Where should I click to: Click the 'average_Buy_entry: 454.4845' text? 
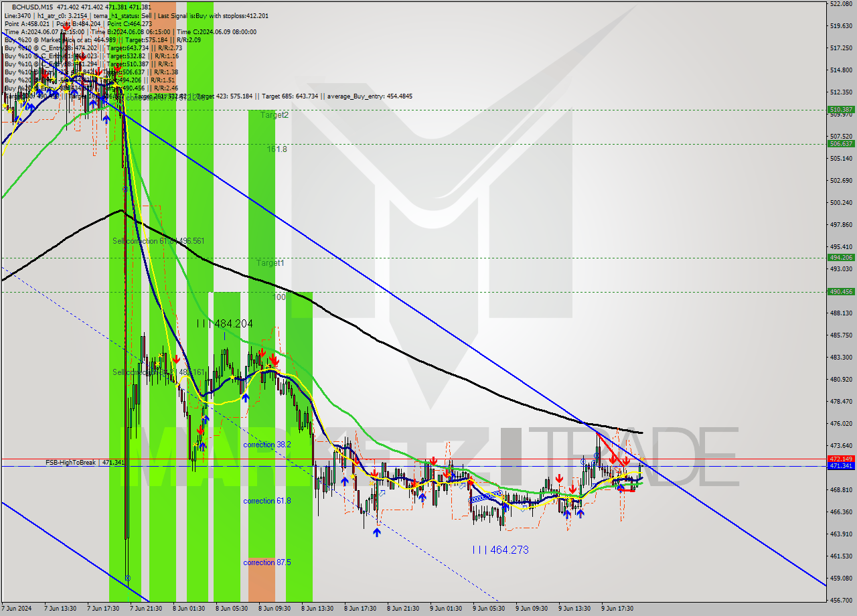click(x=369, y=96)
